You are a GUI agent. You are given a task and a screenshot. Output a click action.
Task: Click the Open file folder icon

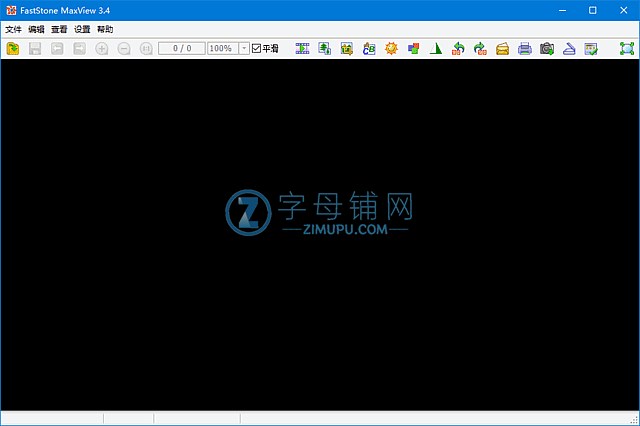click(13, 48)
